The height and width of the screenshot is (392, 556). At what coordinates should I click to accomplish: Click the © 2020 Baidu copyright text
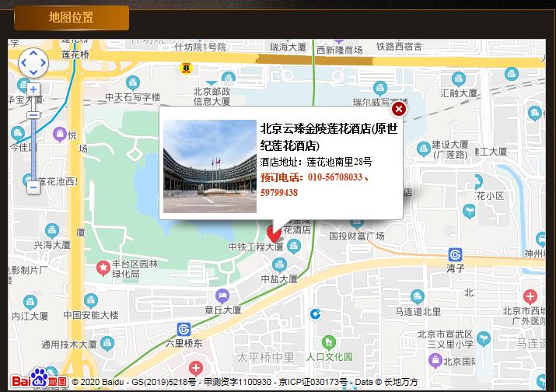click(x=97, y=382)
